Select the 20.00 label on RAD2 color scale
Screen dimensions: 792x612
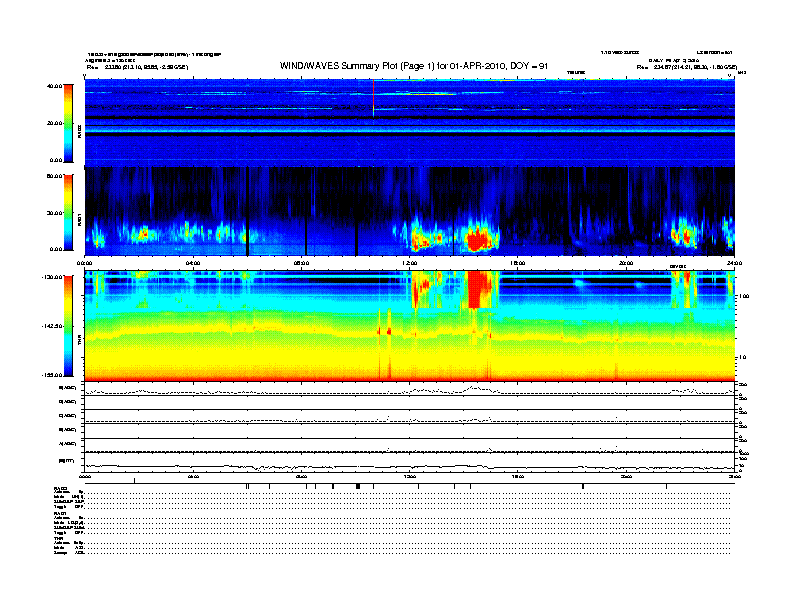54,123
